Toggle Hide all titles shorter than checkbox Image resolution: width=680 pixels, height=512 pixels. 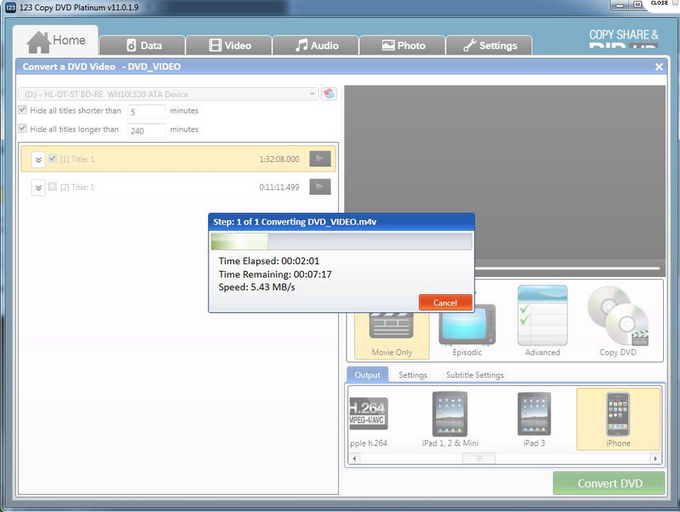[23, 110]
